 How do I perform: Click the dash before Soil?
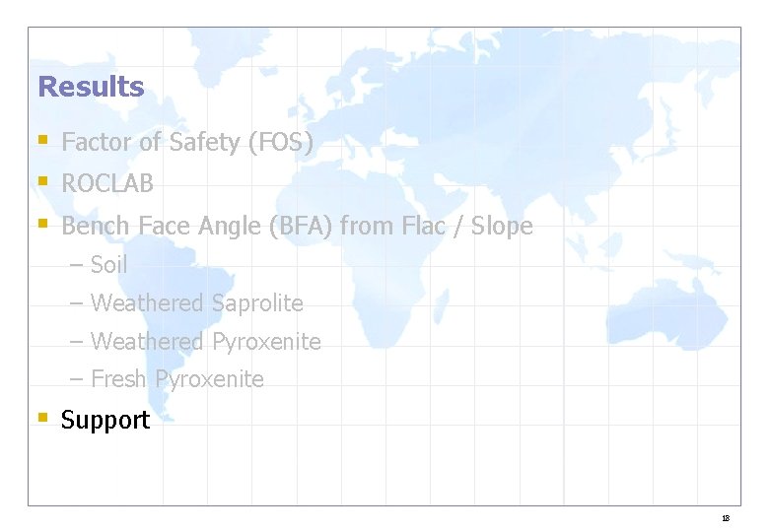tap(78, 265)
